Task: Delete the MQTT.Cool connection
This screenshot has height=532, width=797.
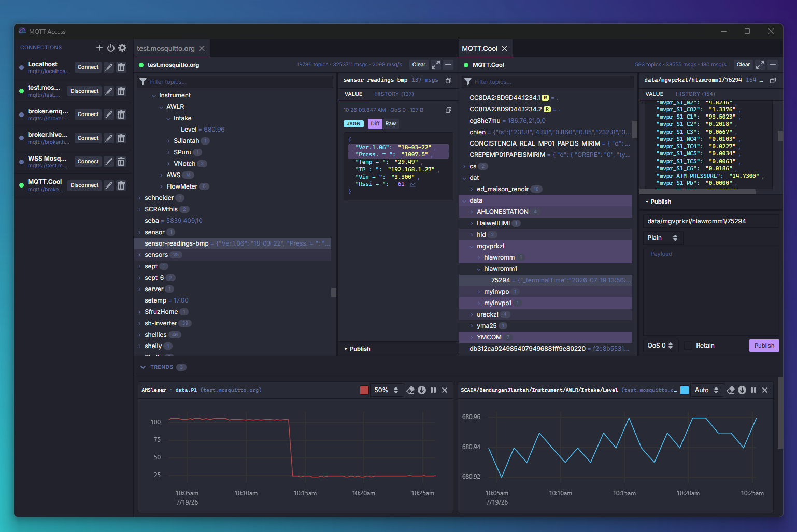Action: tap(121, 185)
